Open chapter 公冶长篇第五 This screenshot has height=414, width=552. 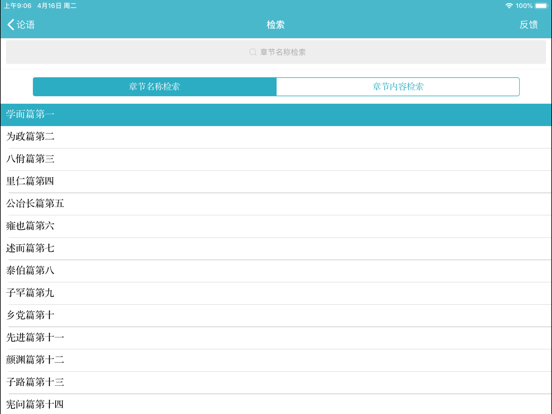[x=276, y=204]
